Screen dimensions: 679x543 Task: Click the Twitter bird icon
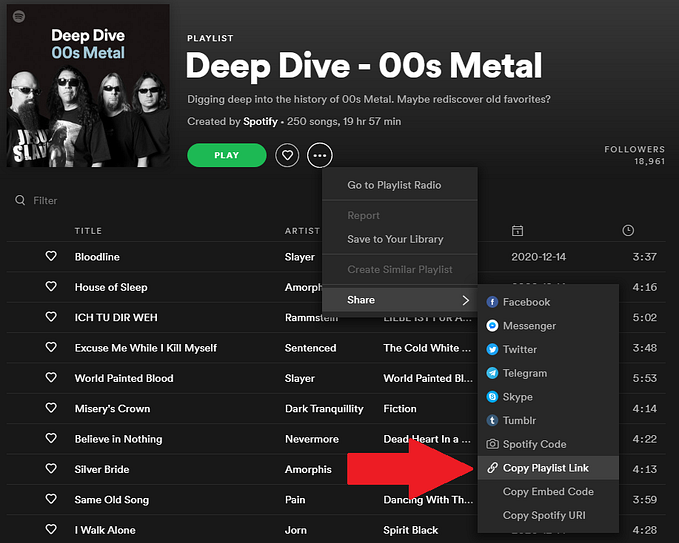[x=492, y=349]
